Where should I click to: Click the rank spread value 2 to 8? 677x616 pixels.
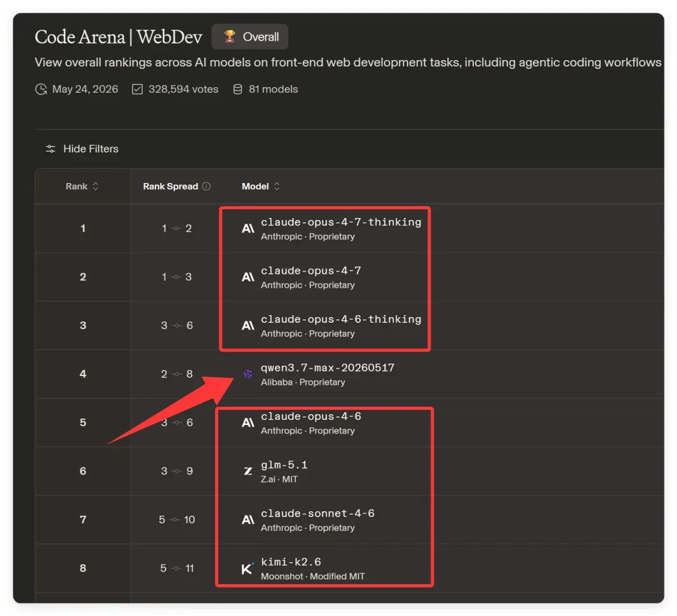[177, 374]
